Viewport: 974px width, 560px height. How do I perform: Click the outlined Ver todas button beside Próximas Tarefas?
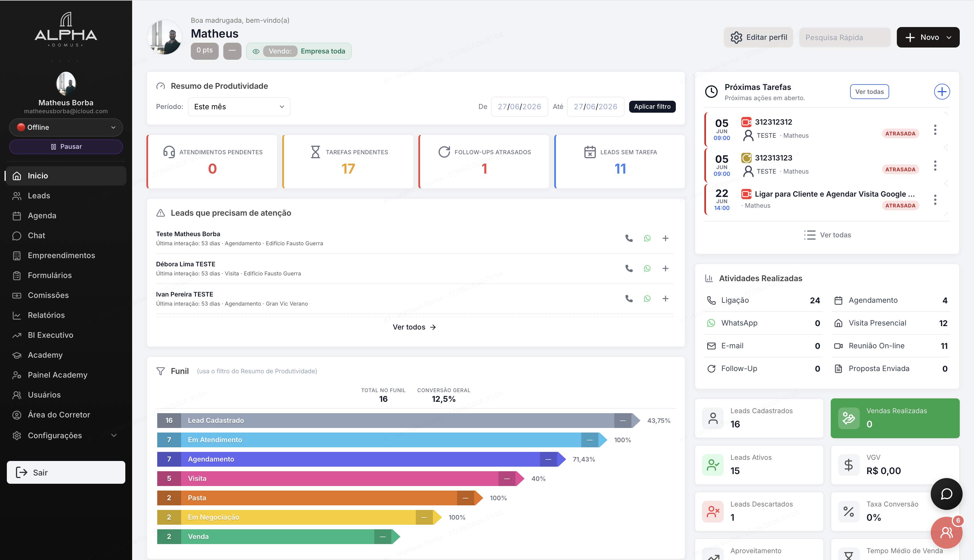[869, 92]
